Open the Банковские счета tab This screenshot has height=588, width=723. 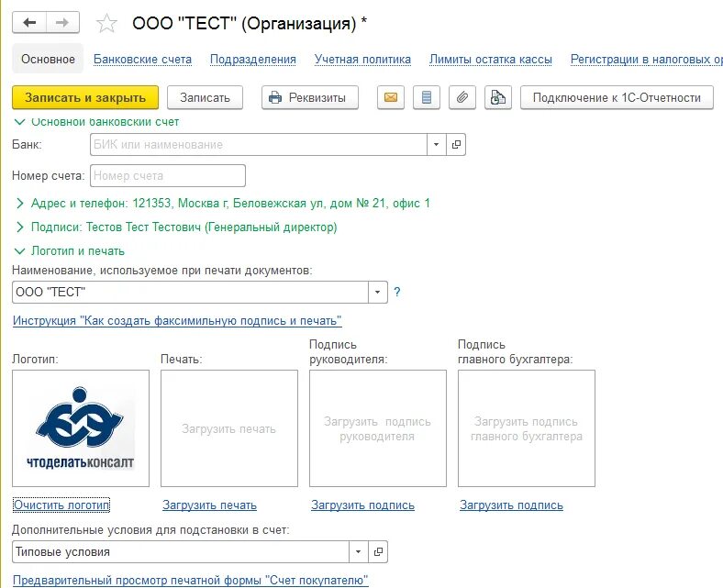(x=142, y=59)
